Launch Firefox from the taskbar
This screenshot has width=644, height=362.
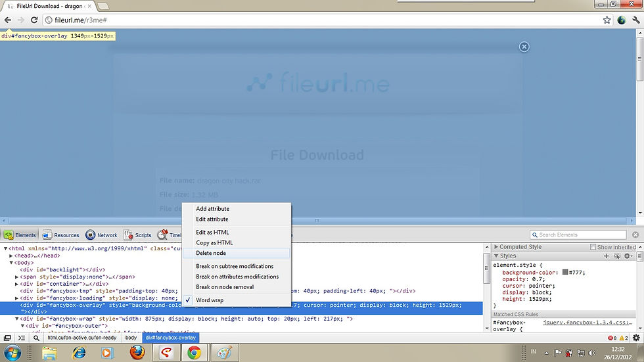coord(137,353)
